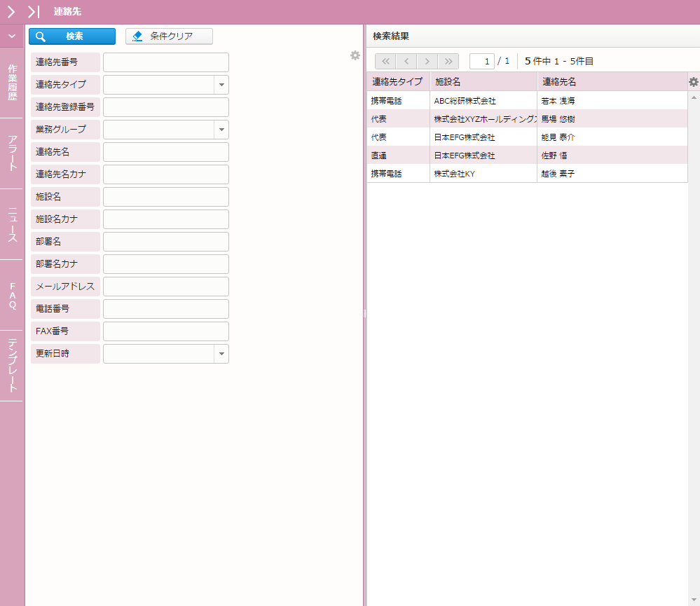
Task: Open results table column settings gear
Action: click(694, 82)
